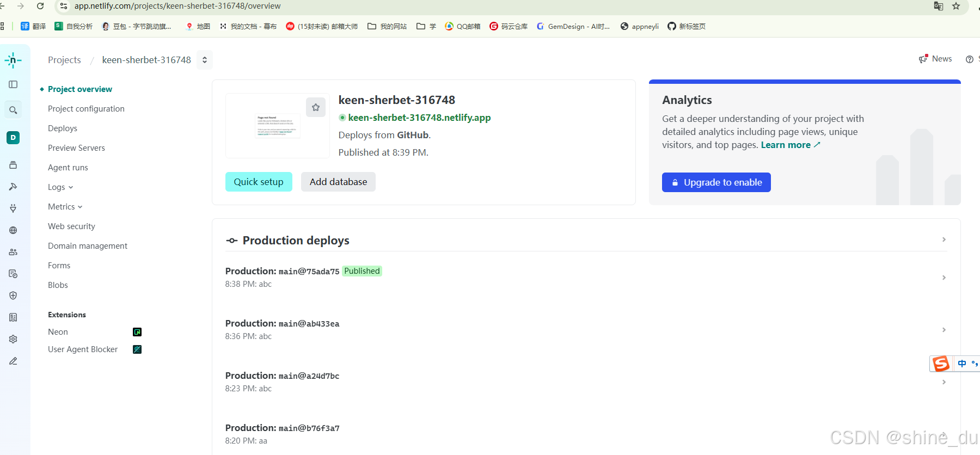Expand the Logs submenu
Screen dimensions: 980x455
tap(60, 187)
